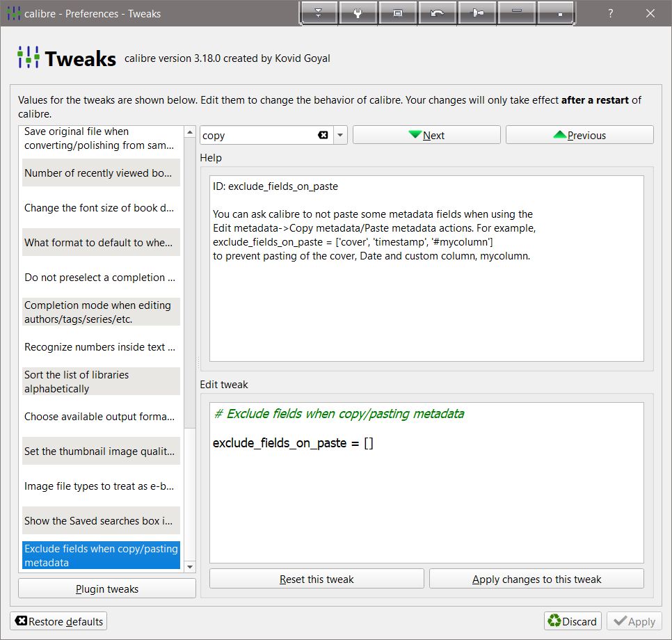Click the 'exclude_fields_on_paste = []' line in editor
The width and height of the screenshot is (672, 640).
click(x=293, y=443)
